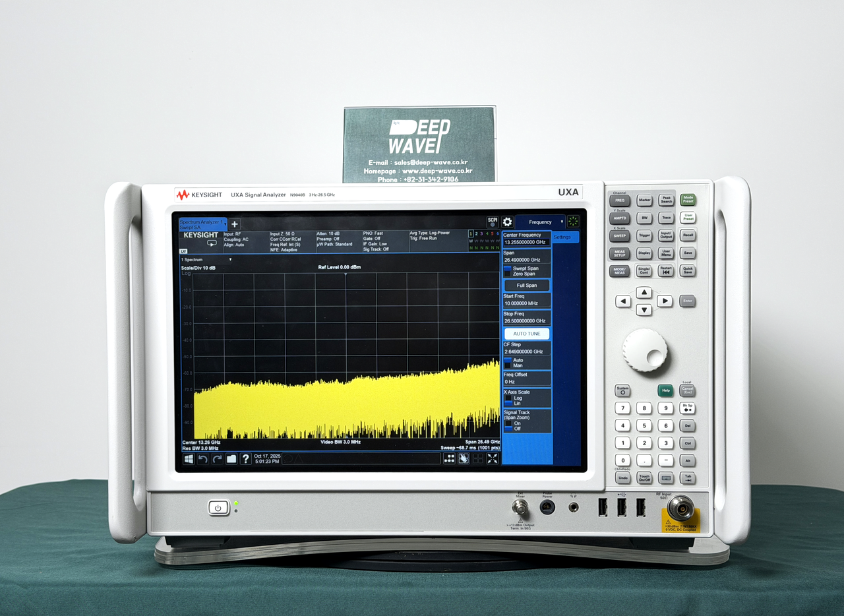This screenshot has height=616, width=844.
Task: Edit the Start Freq value field
Action: (x=527, y=303)
